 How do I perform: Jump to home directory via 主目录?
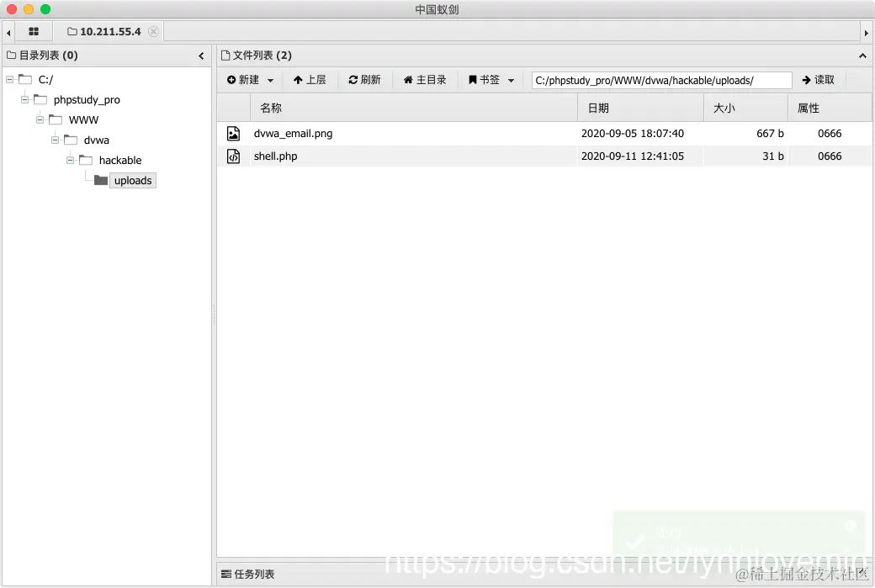pos(423,79)
